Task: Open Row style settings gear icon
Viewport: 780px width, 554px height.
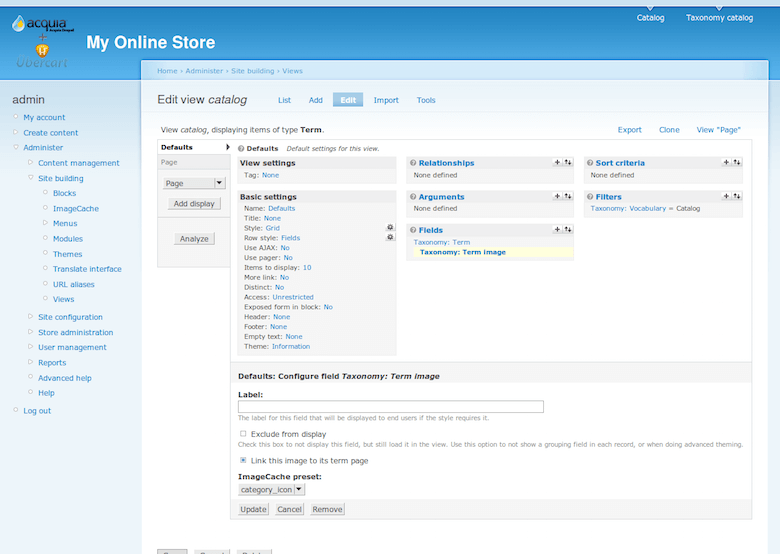Action: click(x=390, y=238)
